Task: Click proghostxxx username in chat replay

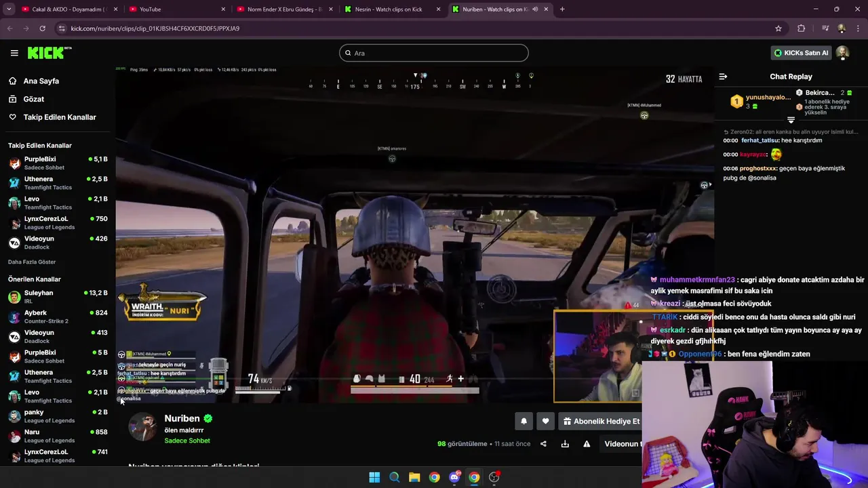Action: [758, 168]
